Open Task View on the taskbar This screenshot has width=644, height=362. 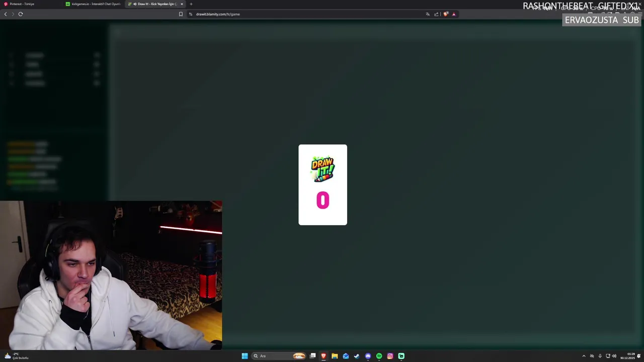312,356
